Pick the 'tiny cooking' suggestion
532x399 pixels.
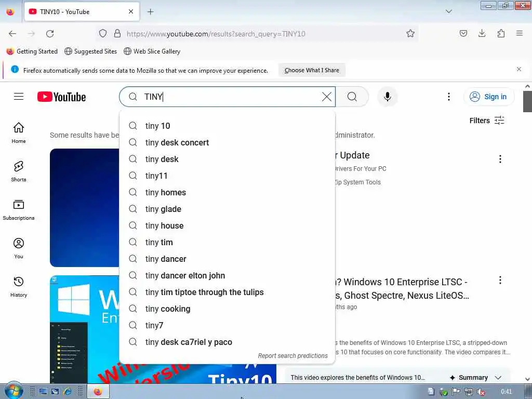(228, 309)
